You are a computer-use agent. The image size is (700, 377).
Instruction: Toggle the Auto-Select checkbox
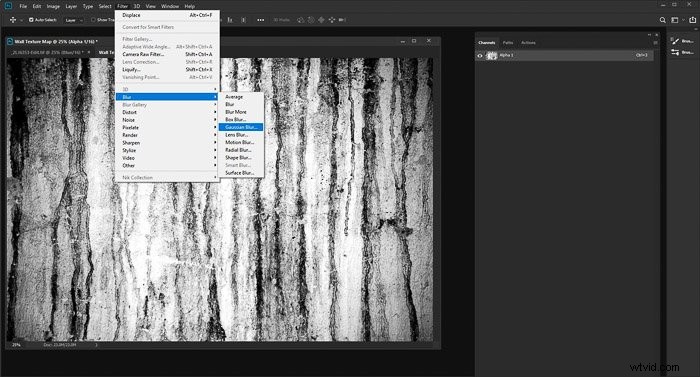(x=31, y=20)
